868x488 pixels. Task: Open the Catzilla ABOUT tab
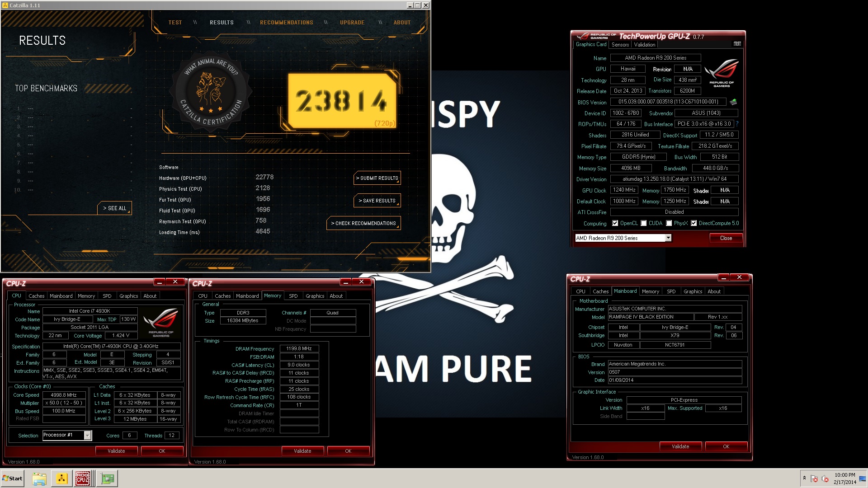pos(402,23)
